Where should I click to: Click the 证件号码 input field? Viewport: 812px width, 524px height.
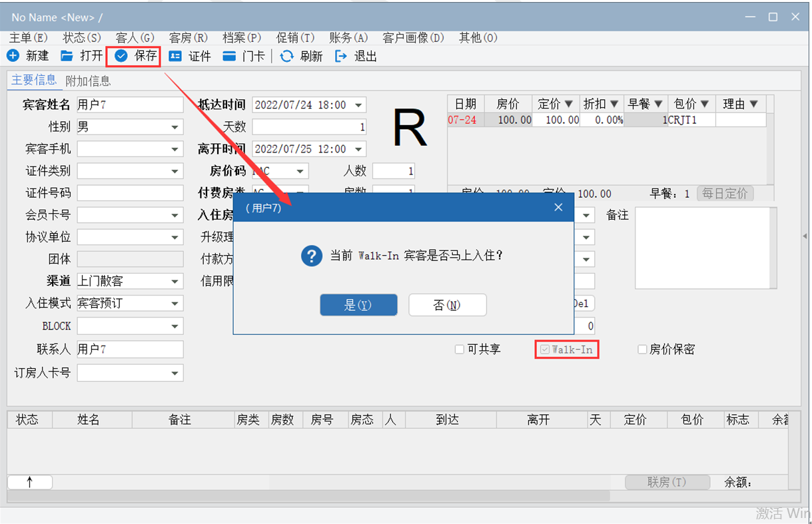coord(130,193)
